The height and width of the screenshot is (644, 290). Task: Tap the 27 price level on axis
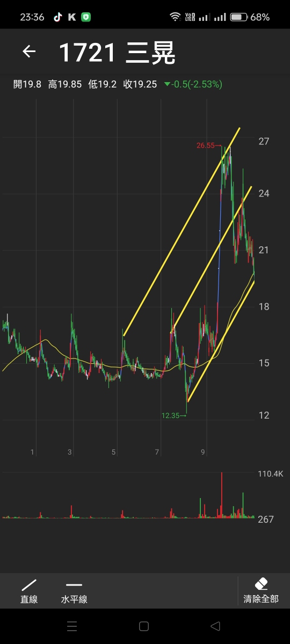click(x=264, y=142)
